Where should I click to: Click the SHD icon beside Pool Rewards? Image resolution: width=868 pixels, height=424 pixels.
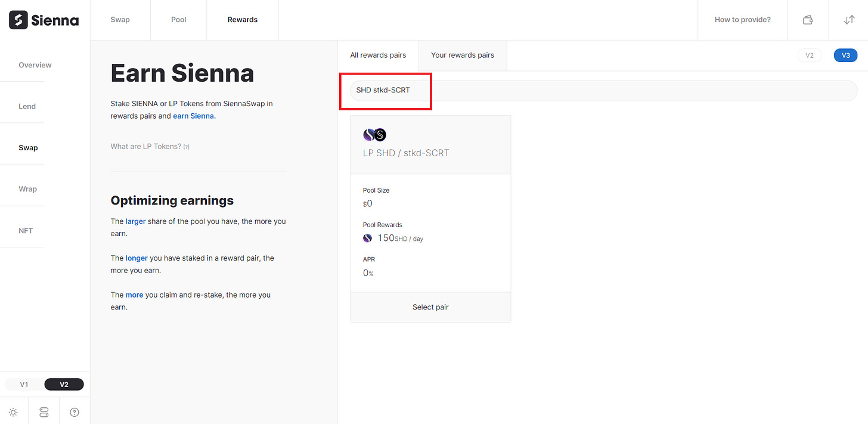click(x=368, y=238)
